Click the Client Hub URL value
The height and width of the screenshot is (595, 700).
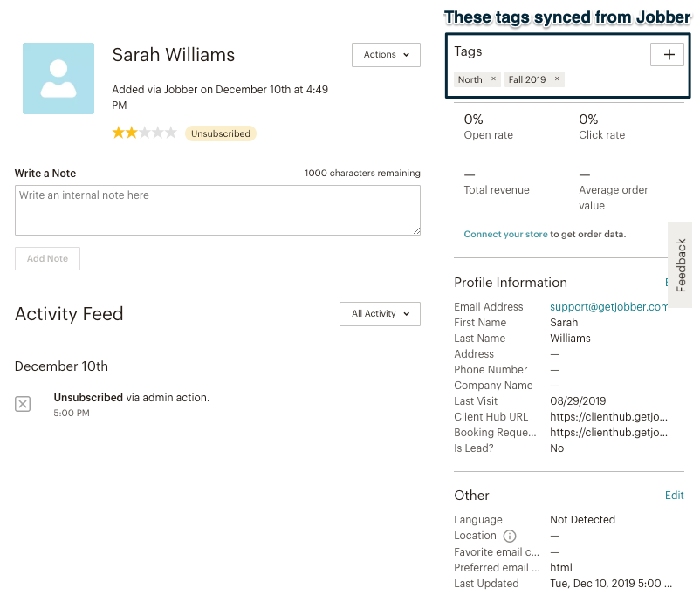(609, 417)
